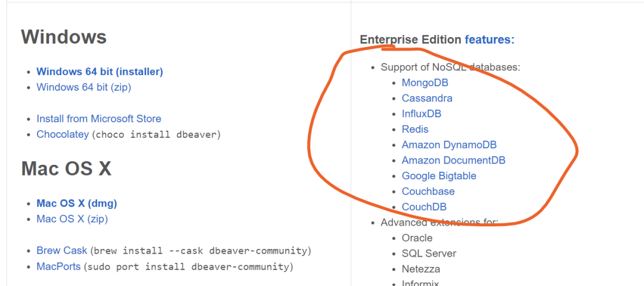Viewport: 644px width, 286px height.
Task: Click the choco install dbeaver command text
Action: (156, 134)
